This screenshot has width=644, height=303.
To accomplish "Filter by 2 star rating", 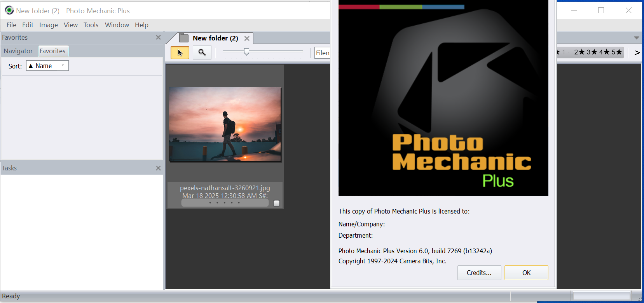I will [x=579, y=52].
